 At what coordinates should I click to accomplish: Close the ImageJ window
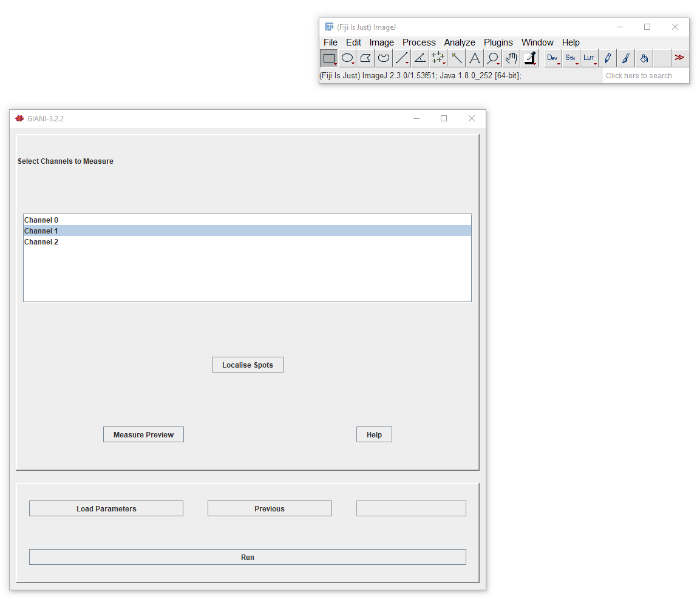[x=675, y=27]
